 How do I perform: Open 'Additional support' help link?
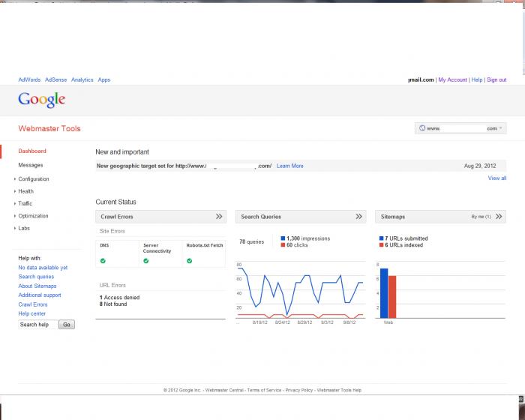tap(40, 295)
